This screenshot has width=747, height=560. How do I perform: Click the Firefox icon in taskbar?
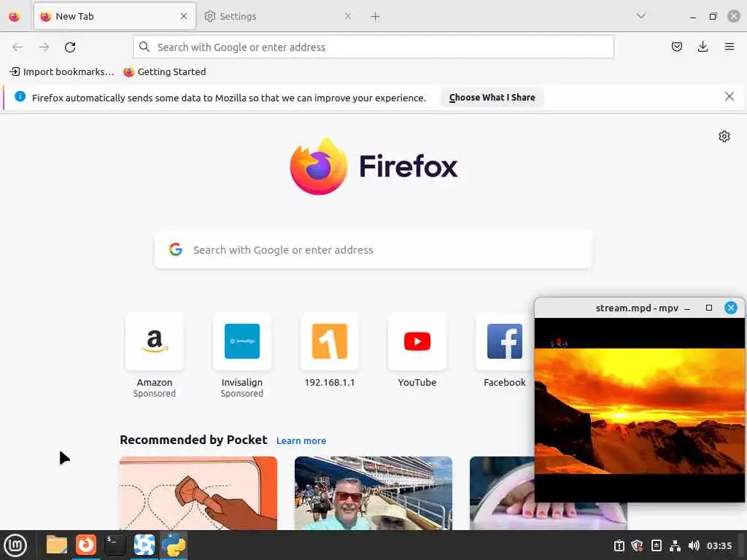click(86, 545)
